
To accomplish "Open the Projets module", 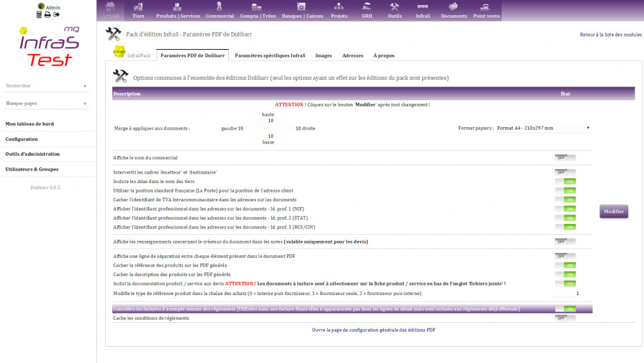I will tap(338, 11).
